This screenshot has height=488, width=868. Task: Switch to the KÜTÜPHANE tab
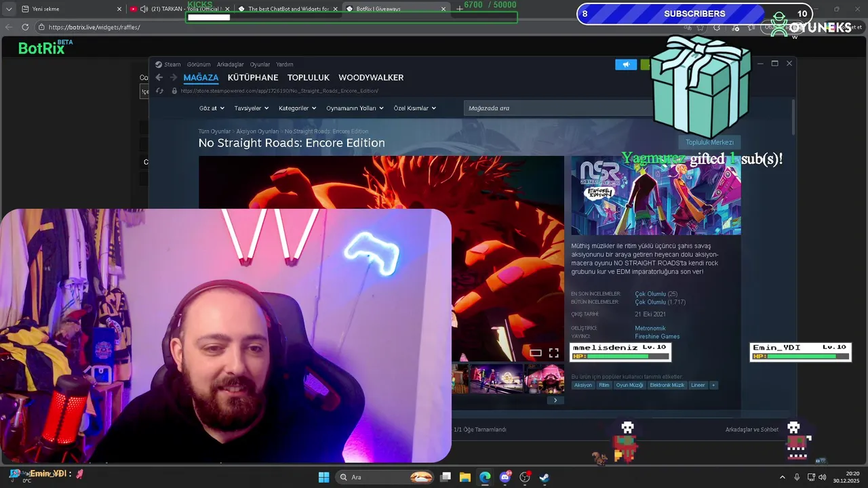click(253, 77)
